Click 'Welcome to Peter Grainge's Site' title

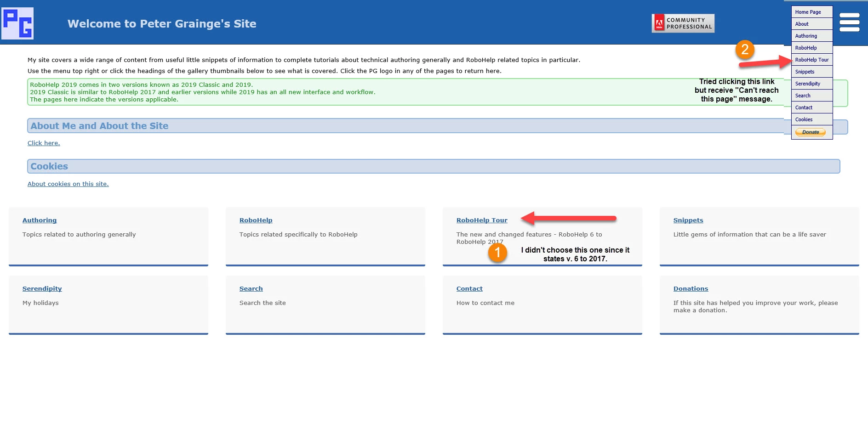coord(162,24)
